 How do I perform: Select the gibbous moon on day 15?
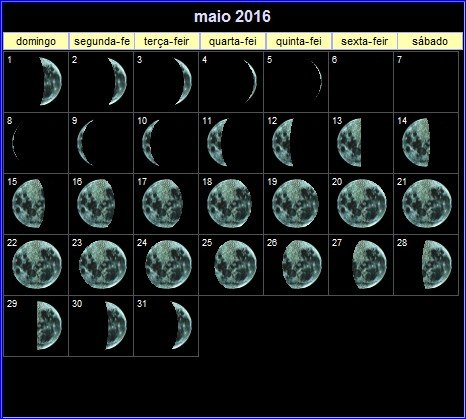click(28, 203)
